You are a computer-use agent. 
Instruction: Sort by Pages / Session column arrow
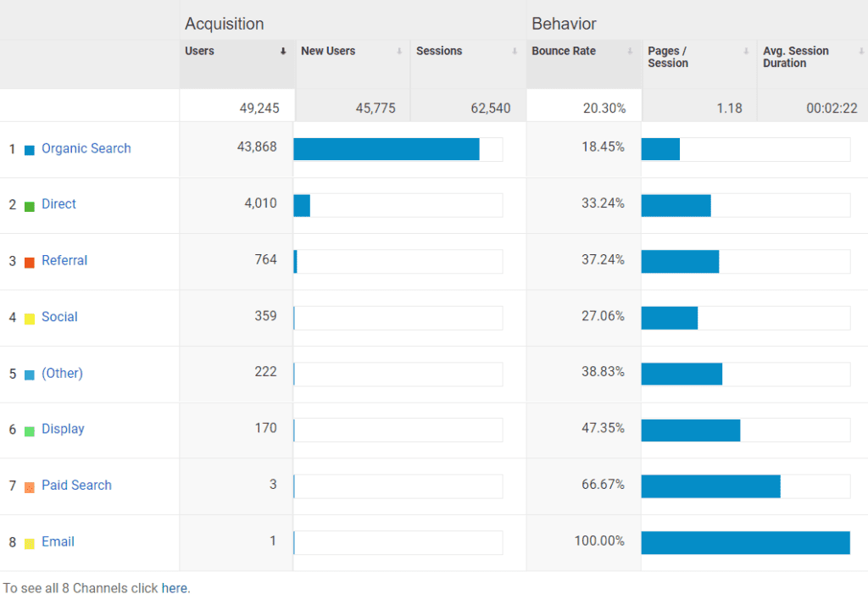[746, 51]
